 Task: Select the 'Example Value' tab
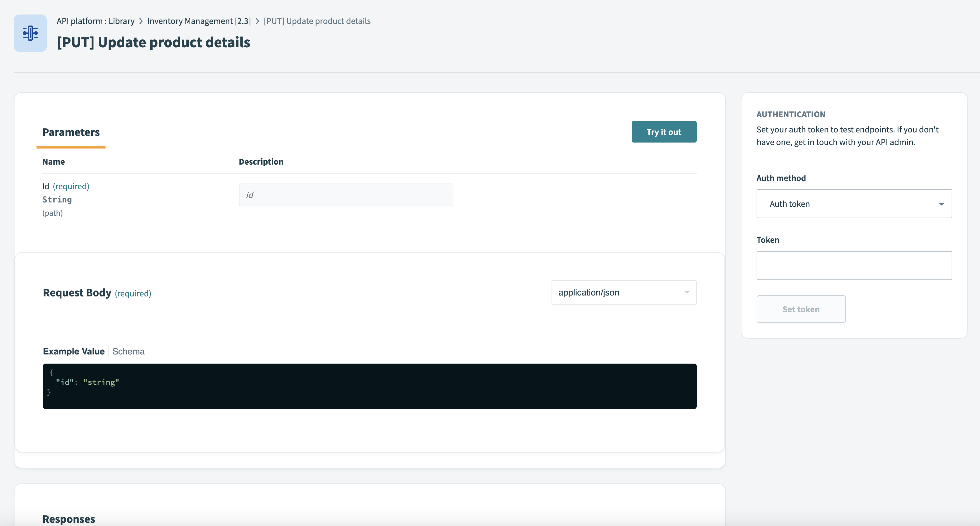coord(74,351)
